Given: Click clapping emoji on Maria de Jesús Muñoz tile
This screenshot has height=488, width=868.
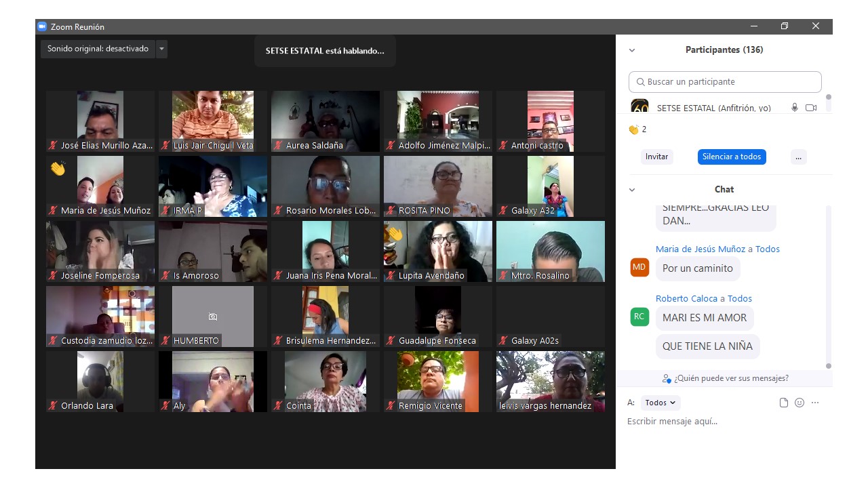Looking at the screenshot, I should pyautogui.click(x=58, y=168).
